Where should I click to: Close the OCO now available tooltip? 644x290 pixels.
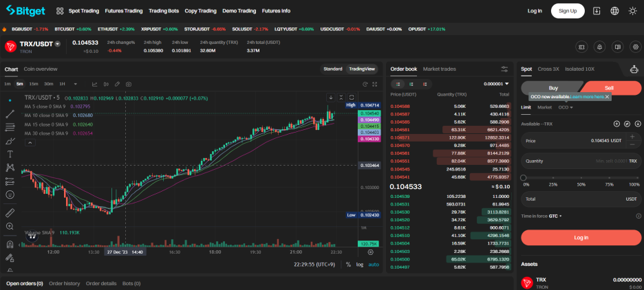[607, 97]
